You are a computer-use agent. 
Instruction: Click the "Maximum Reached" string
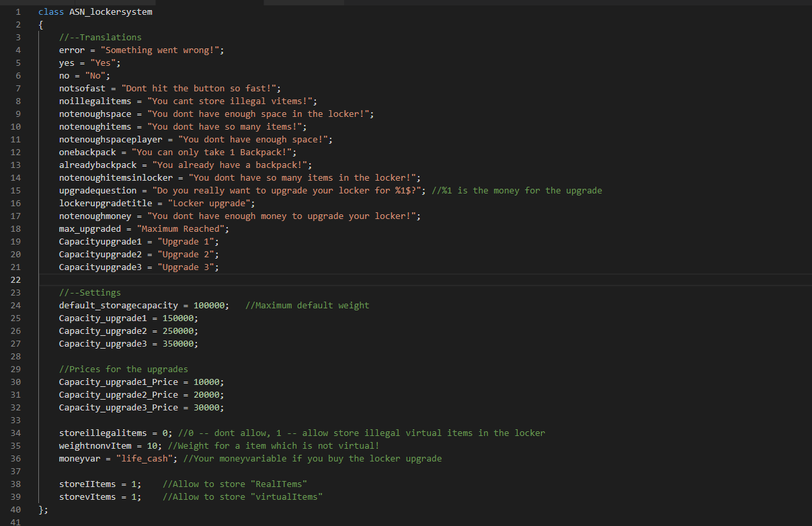tap(183, 229)
